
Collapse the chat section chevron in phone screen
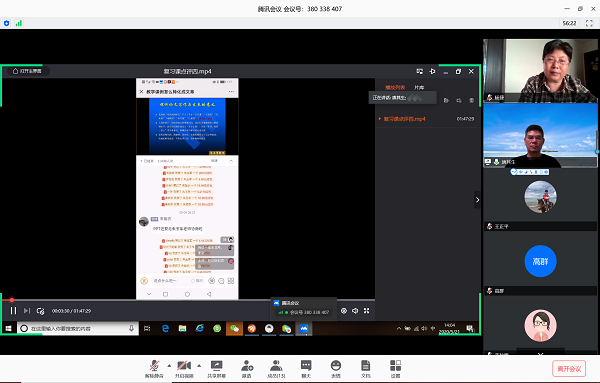(x=231, y=161)
